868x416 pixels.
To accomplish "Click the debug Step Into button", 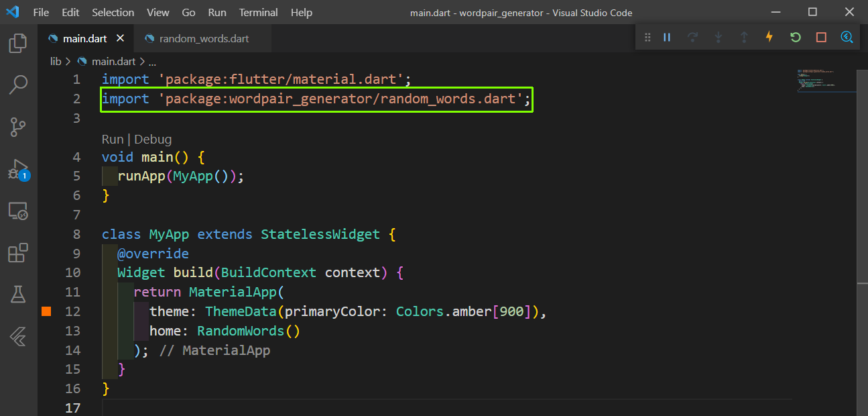I will [718, 38].
